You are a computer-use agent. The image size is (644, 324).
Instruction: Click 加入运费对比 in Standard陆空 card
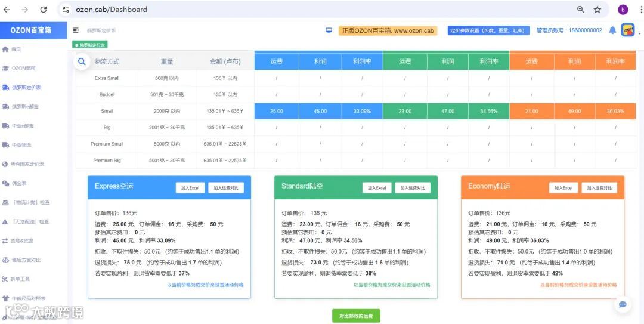413,187
